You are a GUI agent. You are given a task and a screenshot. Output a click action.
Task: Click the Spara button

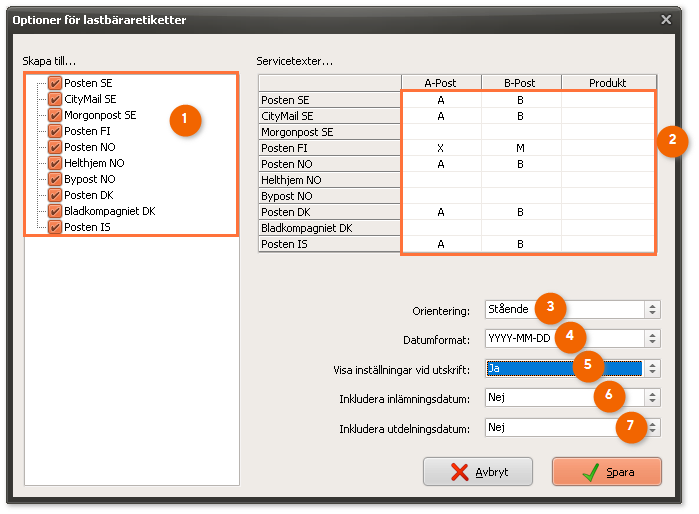tap(607, 472)
